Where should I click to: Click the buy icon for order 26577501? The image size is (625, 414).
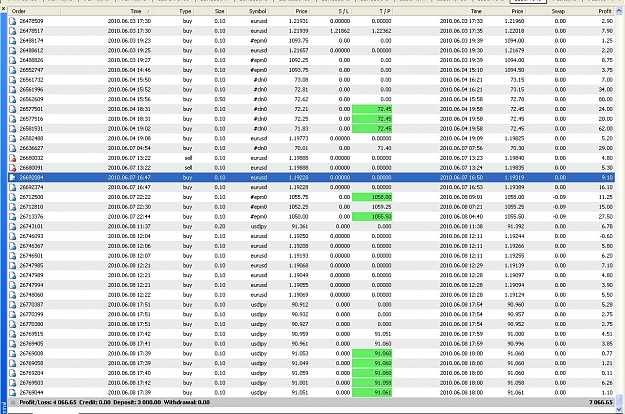point(13,109)
